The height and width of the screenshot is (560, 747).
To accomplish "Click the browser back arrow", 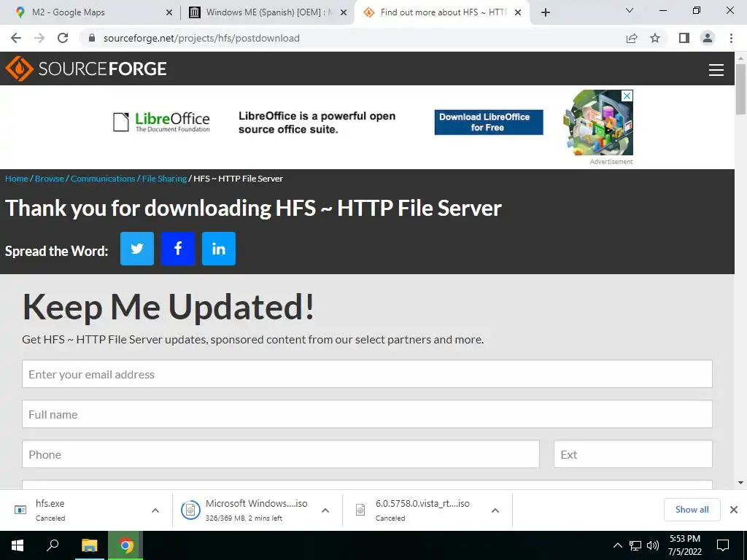I will click(16, 38).
